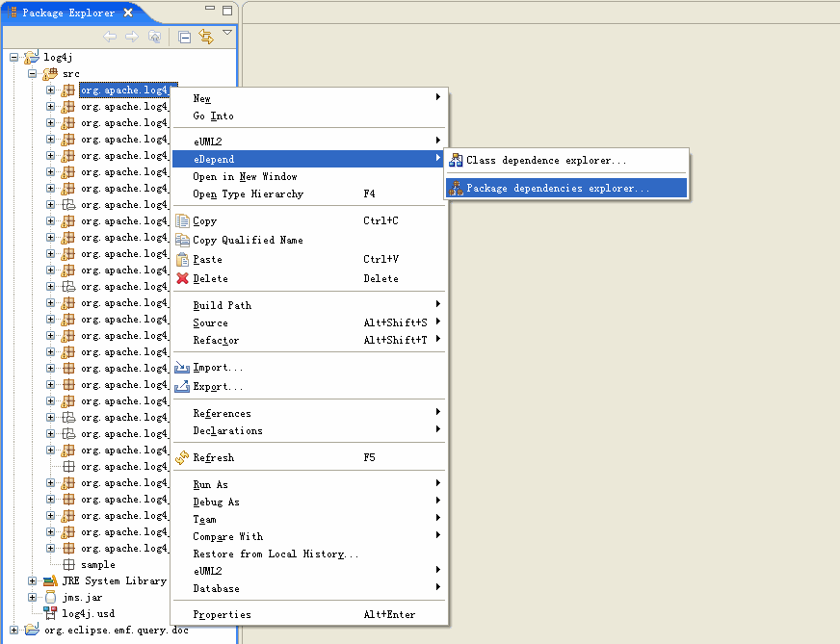Click the Up navigation icon in Package Explorer toolbar
The image size is (840, 644).
click(154, 37)
